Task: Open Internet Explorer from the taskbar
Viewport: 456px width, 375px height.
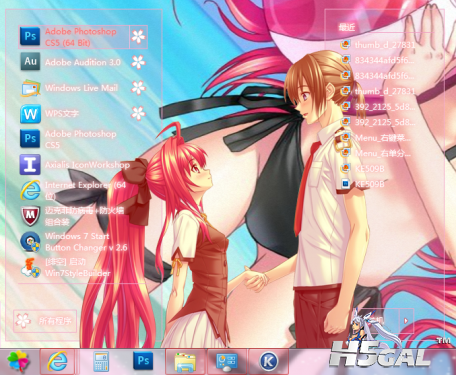Action: click(57, 361)
